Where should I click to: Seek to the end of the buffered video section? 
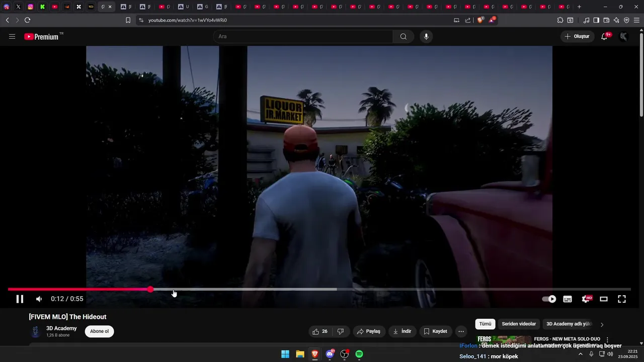(336, 290)
